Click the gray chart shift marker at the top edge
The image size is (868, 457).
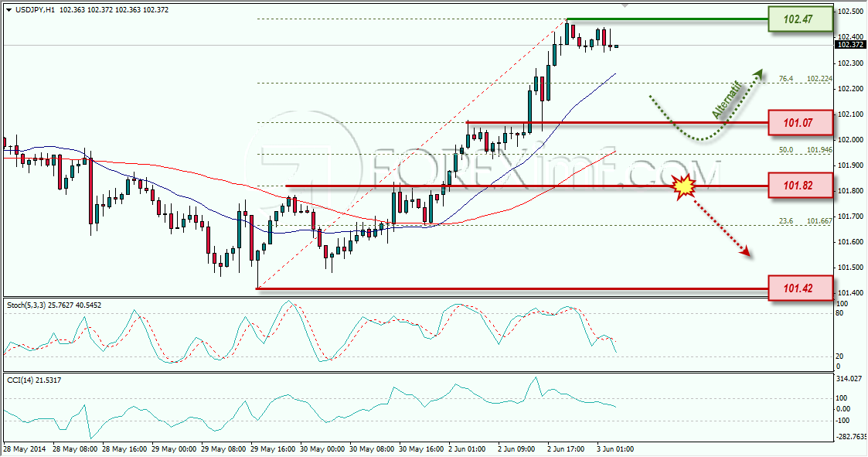click(x=625, y=5)
